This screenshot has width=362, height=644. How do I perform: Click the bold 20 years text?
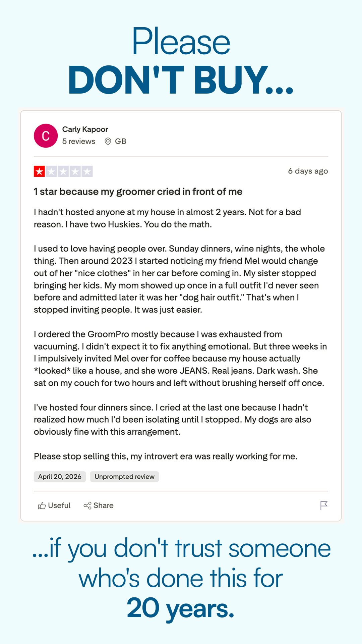coord(181,607)
